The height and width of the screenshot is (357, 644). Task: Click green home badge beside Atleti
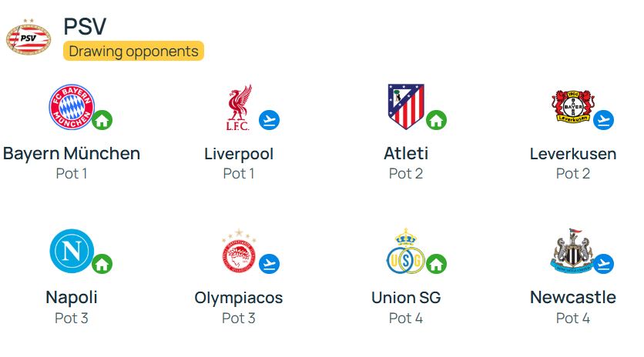436,120
